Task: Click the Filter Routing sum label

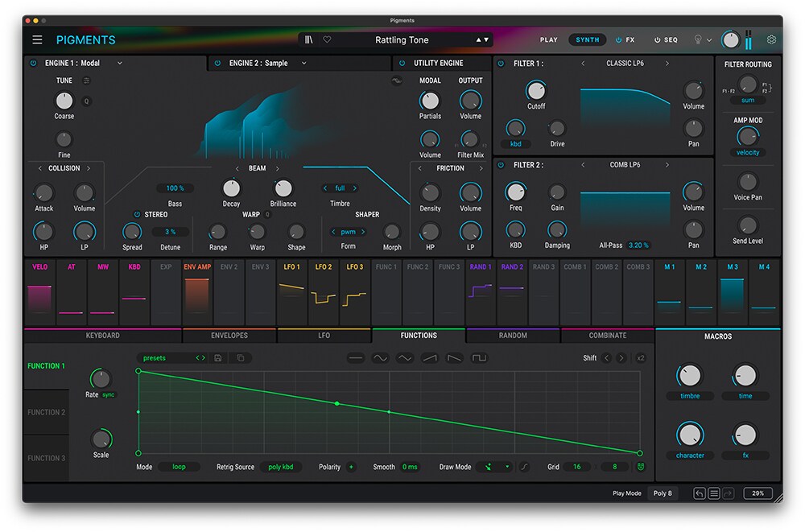Action: point(748,100)
